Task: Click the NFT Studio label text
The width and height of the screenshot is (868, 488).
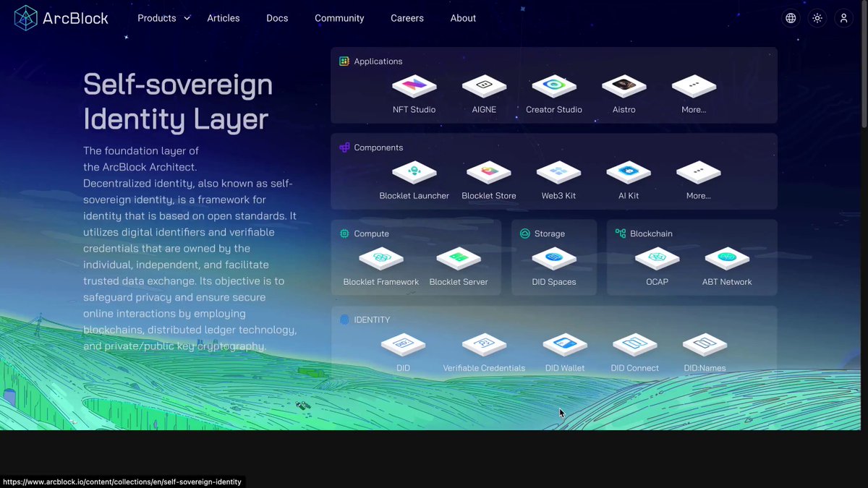Action: pos(414,109)
